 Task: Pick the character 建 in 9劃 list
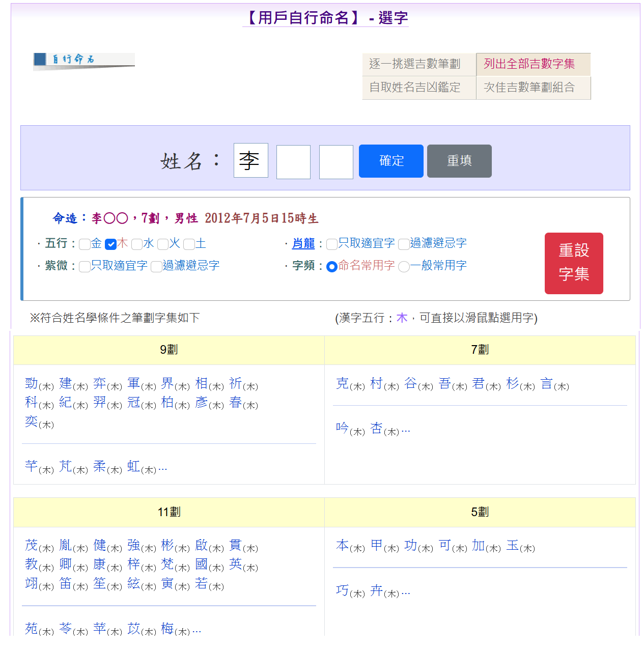pos(66,383)
